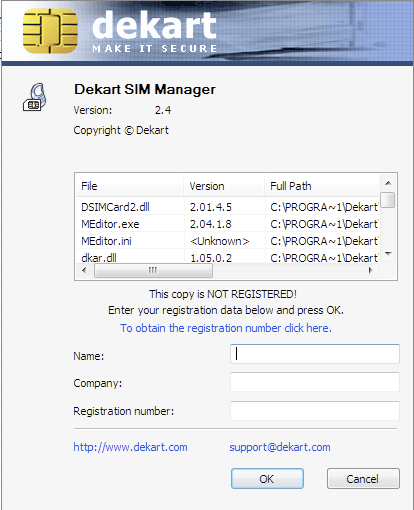Click the horizontal scrollbar thumb

click(x=153, y=270)
